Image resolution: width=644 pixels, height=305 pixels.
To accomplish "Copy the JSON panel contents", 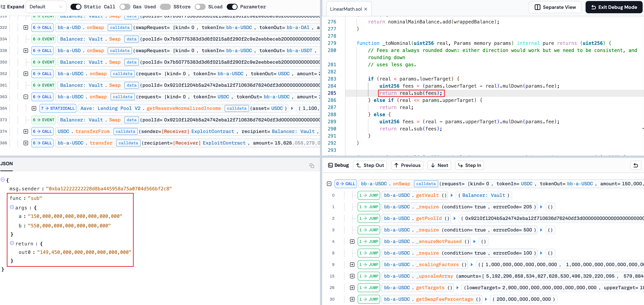I will click(x=311, y=166).
